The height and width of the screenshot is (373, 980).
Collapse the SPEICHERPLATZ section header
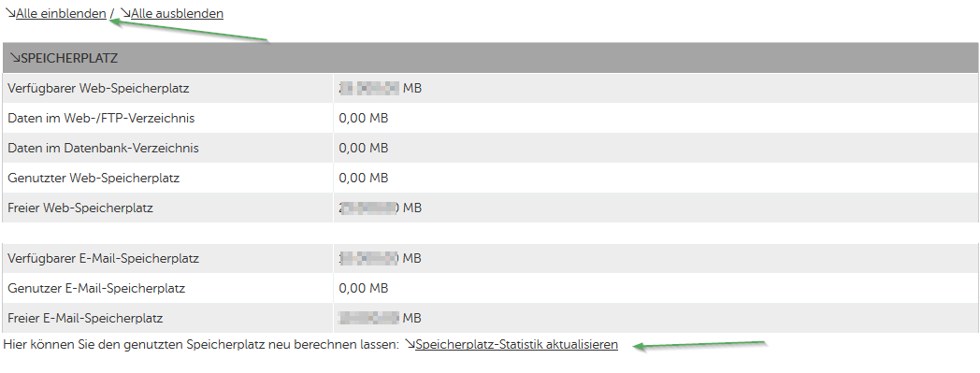tap(491, 58)
